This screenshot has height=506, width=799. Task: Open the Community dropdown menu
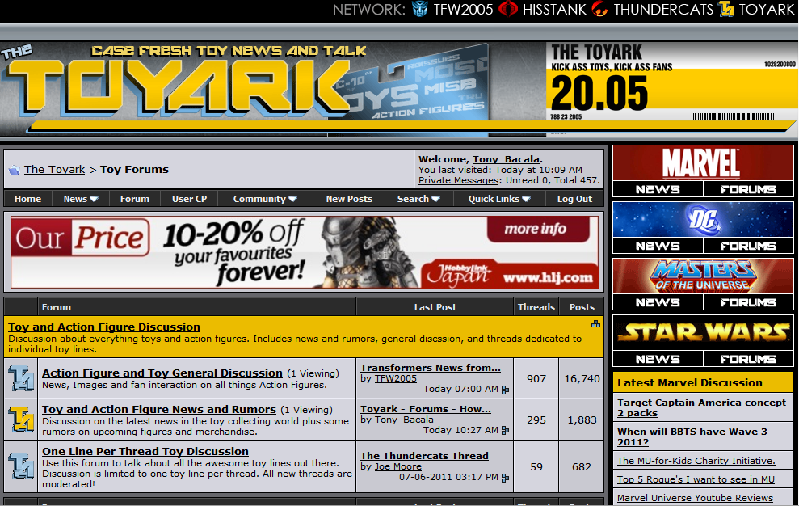click(264, 199)
